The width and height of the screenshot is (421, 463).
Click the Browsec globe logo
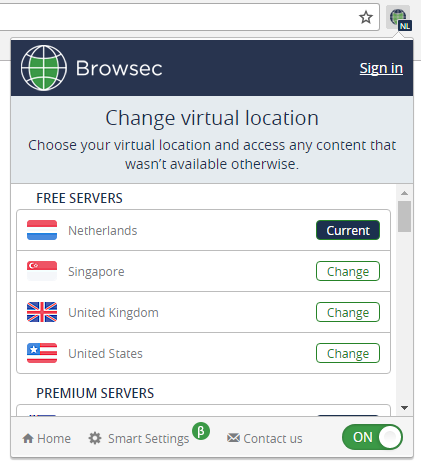click(44, 68)
